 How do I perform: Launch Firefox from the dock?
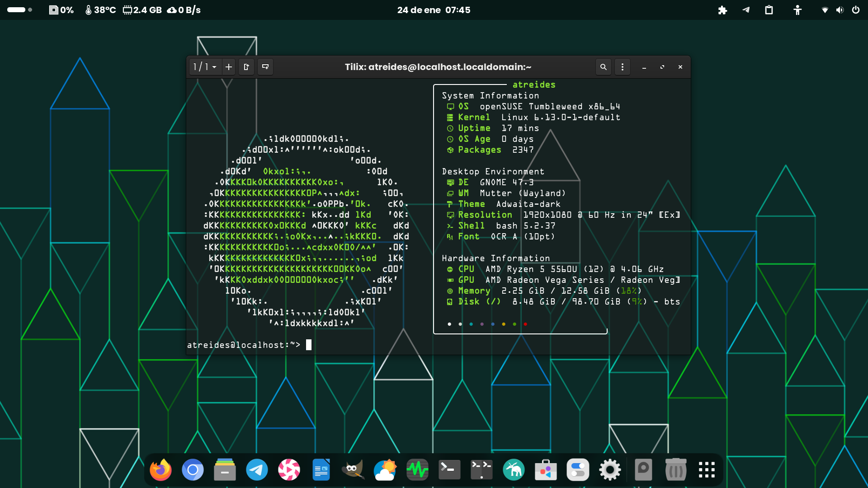click(160, 470)
